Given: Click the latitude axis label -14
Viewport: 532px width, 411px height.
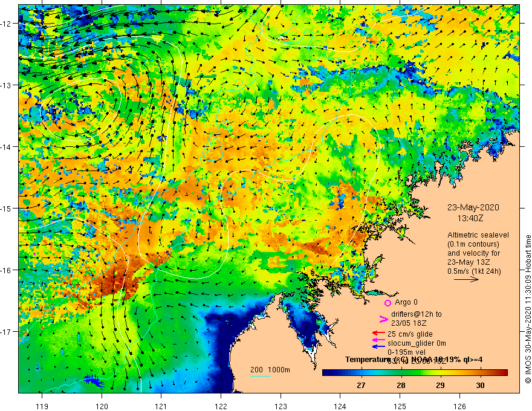Looking at the screenshot, I should point(6,147).
